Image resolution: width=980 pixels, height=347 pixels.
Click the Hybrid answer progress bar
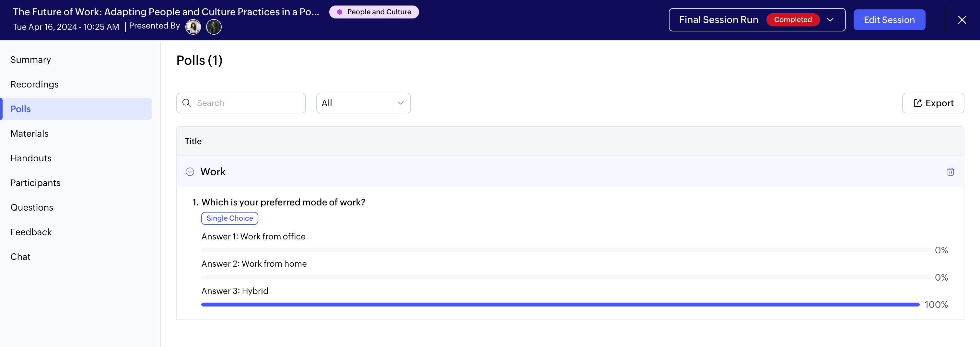560,305
